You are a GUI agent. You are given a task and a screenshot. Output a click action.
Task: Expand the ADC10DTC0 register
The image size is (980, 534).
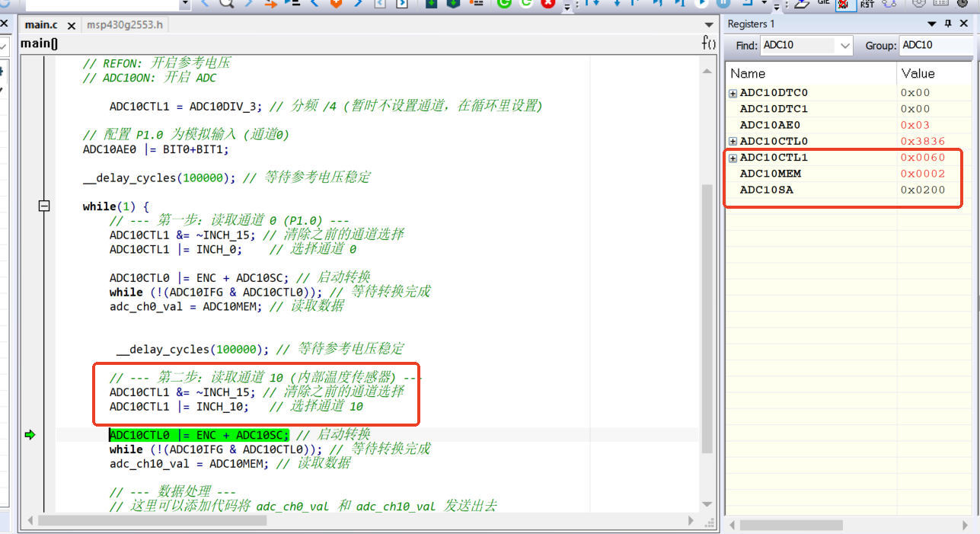point(733,93)
